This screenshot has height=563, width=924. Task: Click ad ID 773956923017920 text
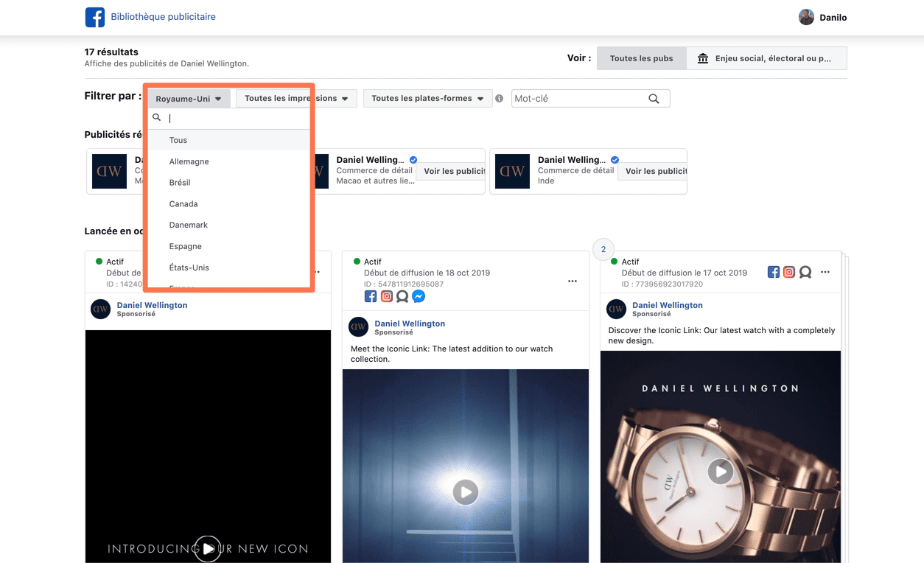(x=662, y=284)
